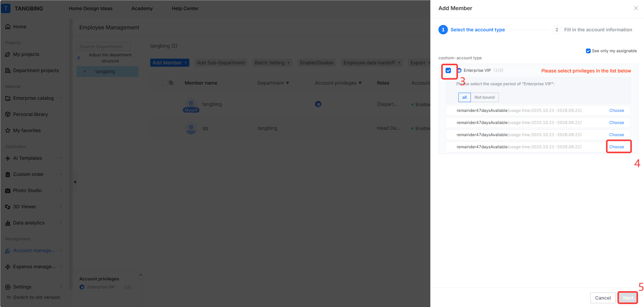Viewport: 644px width, 307px height.
Task: Open Home Design Ideas menu
Action: pos(90,8)
